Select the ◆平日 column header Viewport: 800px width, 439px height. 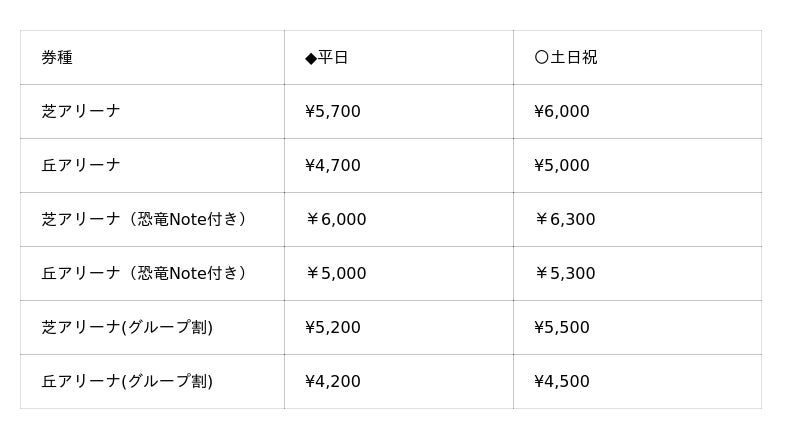click(327, 58)
